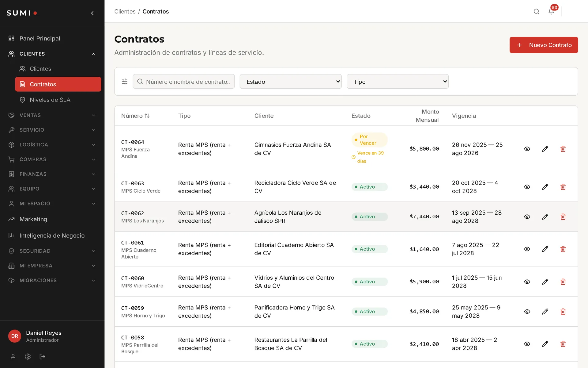View contract CT-0063 with eye icon
The image size is (588, 368).
coord(527,187)
